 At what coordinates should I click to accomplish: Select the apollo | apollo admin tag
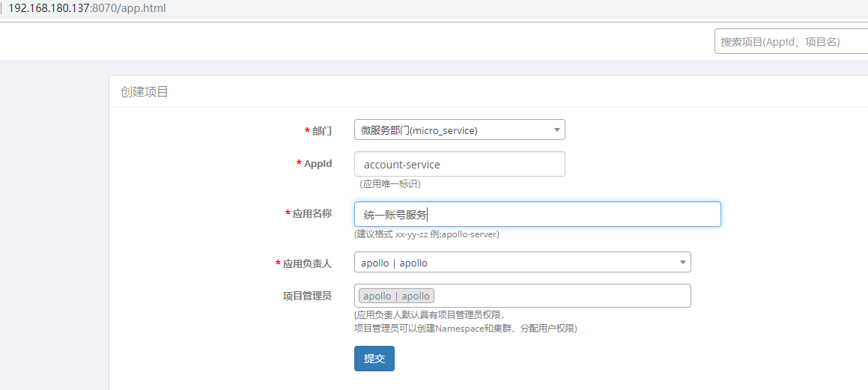coord(396,296)
